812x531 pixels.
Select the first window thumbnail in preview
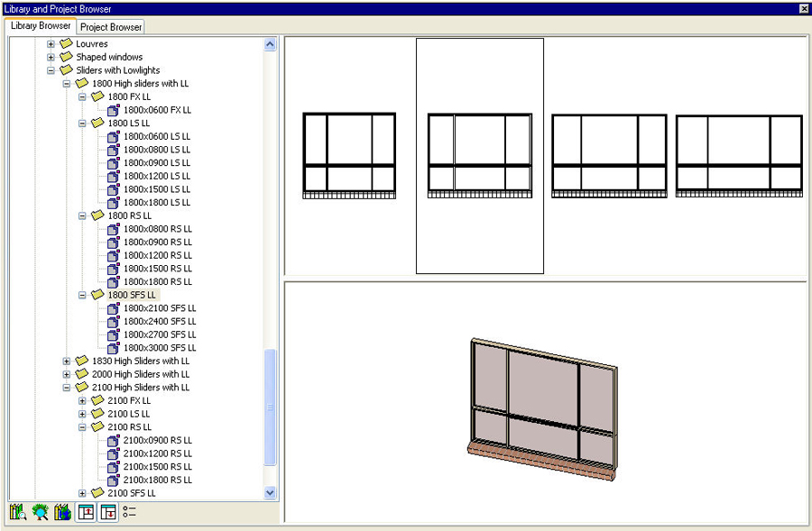click(x=349, y=156)
